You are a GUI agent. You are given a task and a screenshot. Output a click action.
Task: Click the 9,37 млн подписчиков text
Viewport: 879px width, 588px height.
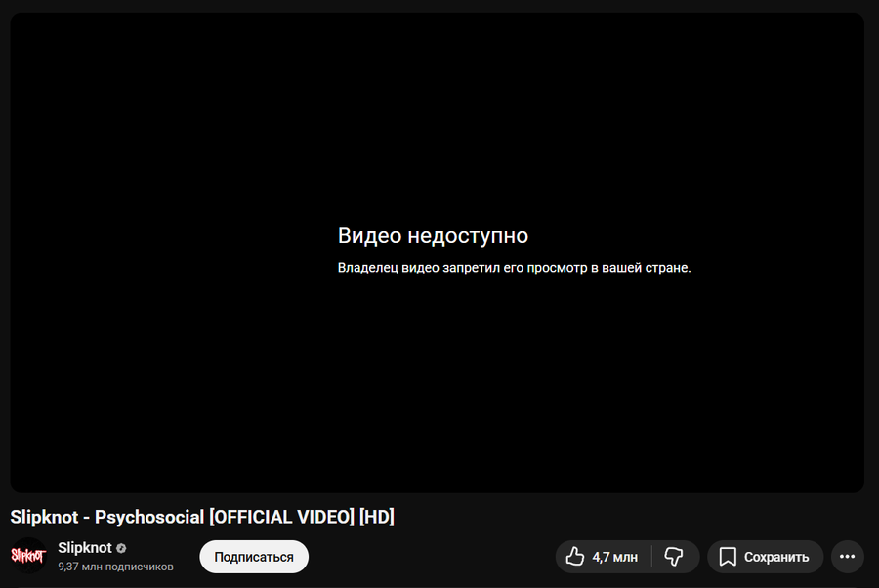click(x=115, y=567)
